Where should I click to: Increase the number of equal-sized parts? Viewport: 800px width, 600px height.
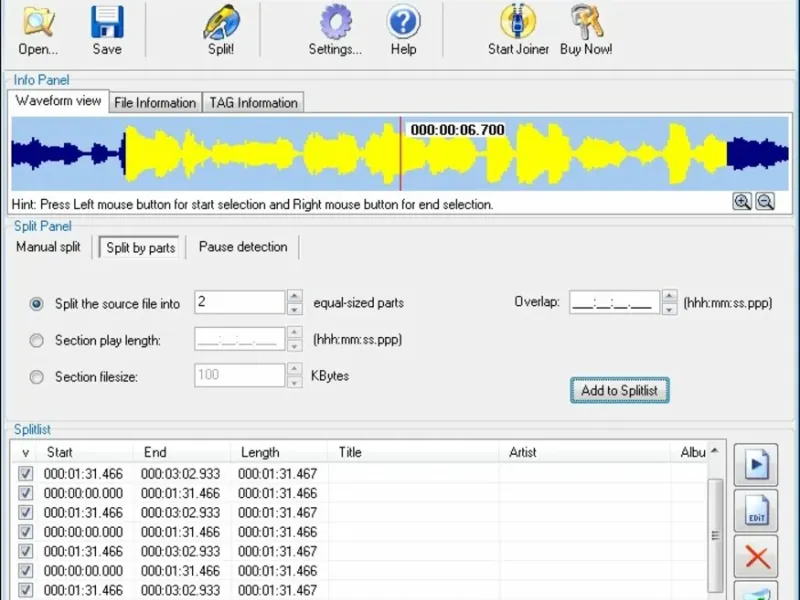pyautogui.click(x=294, y=296)
